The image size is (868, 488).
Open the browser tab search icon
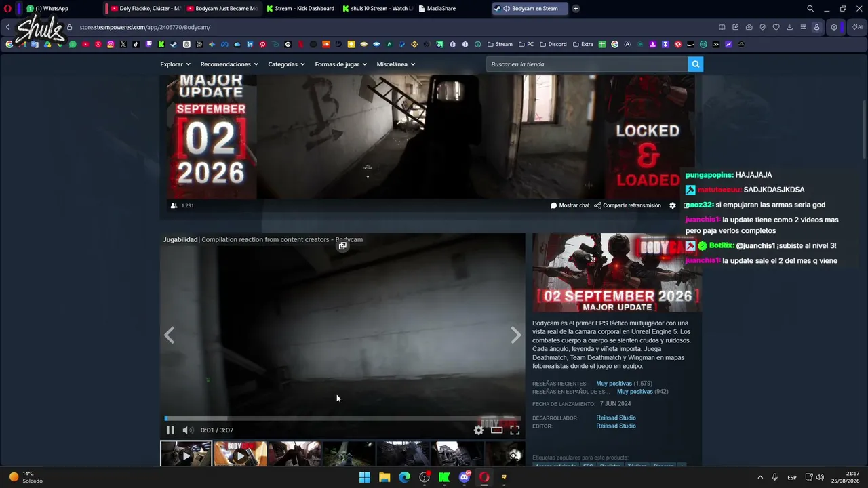pyautogui.click(x=810, y=9)
